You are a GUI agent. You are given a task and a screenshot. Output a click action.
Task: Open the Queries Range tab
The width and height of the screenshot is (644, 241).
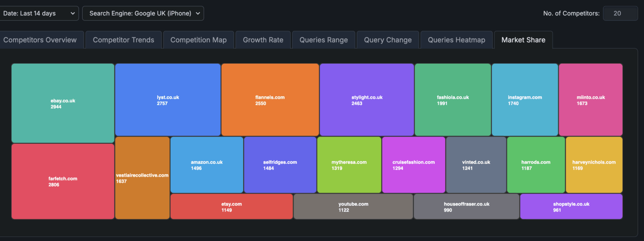coord(323,40)
